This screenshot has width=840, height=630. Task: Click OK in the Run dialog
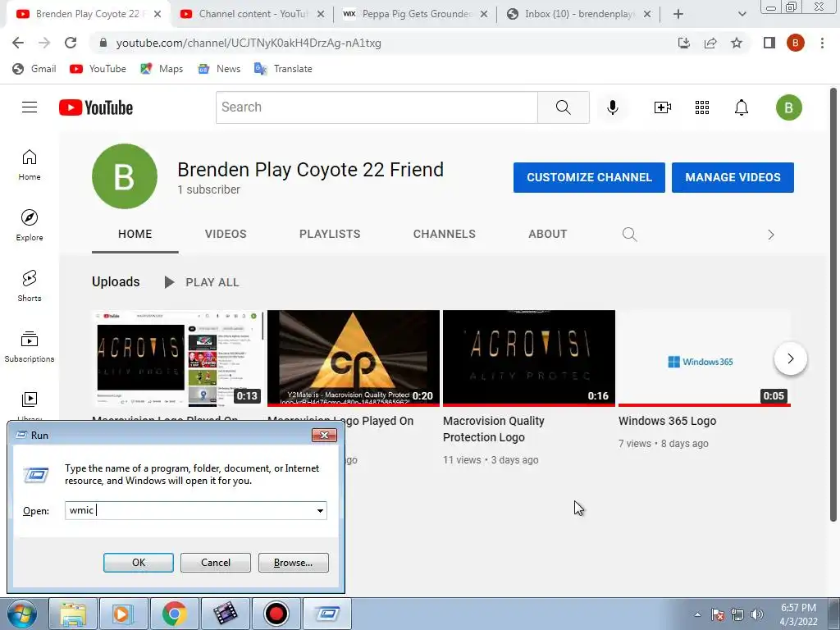[x=138, y=563]
